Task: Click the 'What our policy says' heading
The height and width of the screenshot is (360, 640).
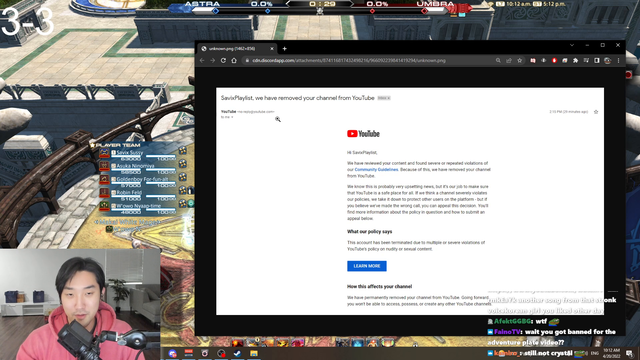Action: point(369,231)
